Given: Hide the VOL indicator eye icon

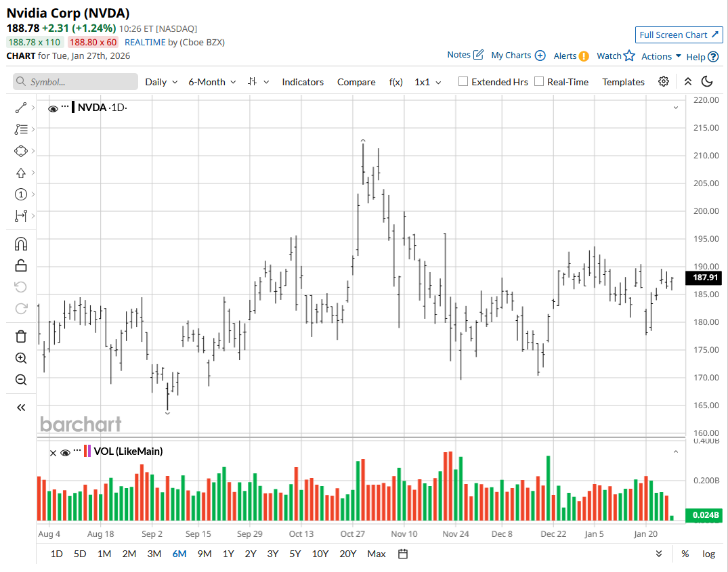Looking at the screenshot, I should (x=66, y=453).
